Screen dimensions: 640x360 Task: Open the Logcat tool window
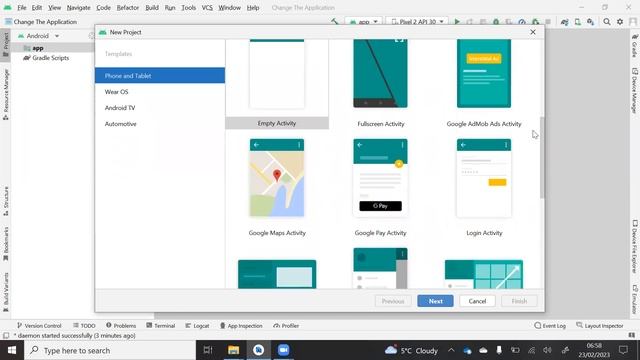[197, 326]
